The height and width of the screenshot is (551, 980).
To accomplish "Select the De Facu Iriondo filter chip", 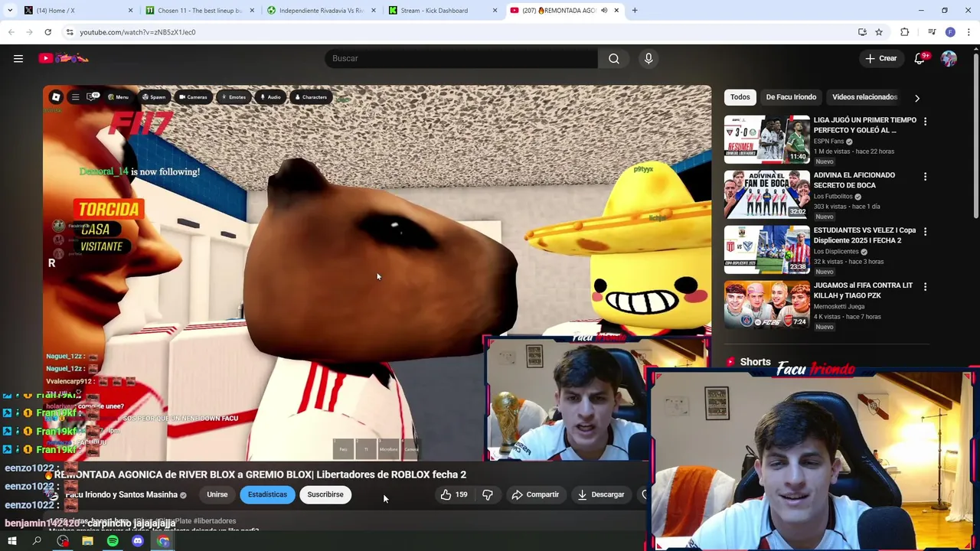I will tap(791, 97).
